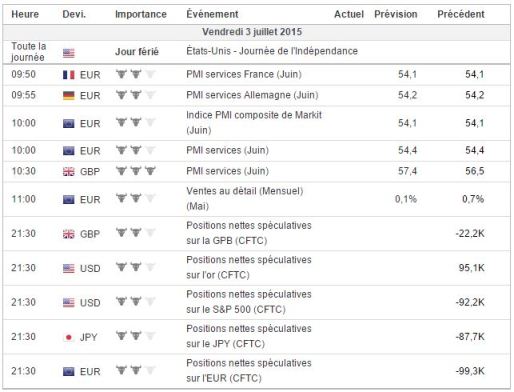
Task: Select the Prévision column header
Action: (x=396, y=14)
